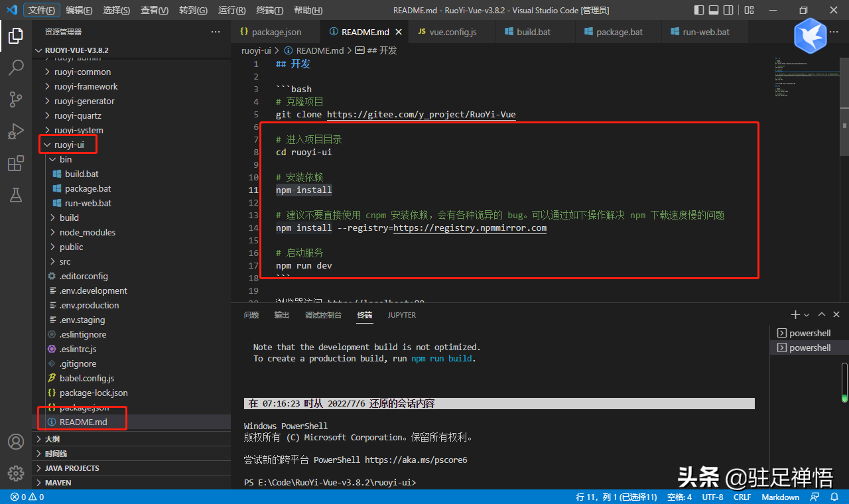The width and height of the screenshot is (849, 504).
Task: Open the Accounts menu icon
Action: tap(16, 442)
